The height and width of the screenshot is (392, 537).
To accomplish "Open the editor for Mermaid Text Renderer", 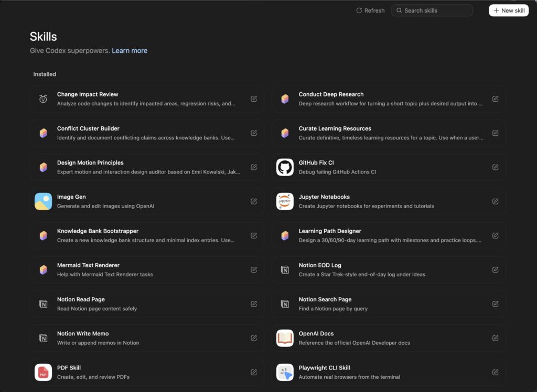I will [254, 269].
